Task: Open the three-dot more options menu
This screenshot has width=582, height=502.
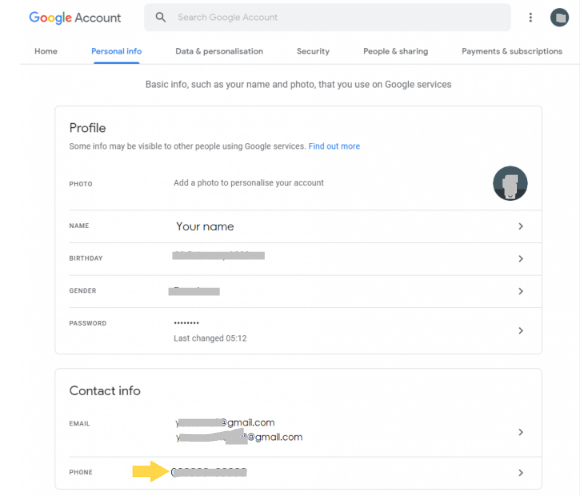Action: click(530, 17)
